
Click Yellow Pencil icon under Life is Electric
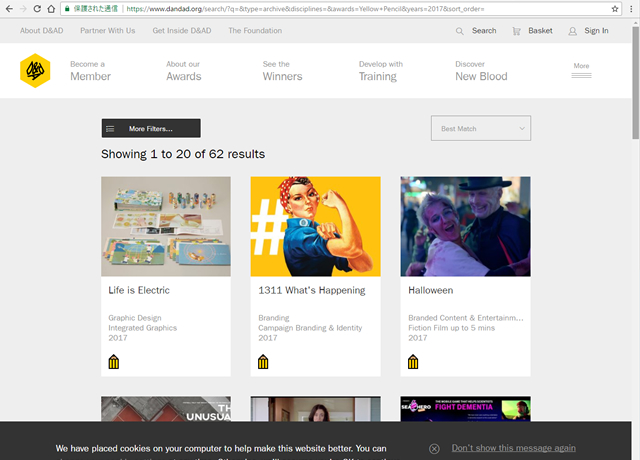[x=114, y=362]
